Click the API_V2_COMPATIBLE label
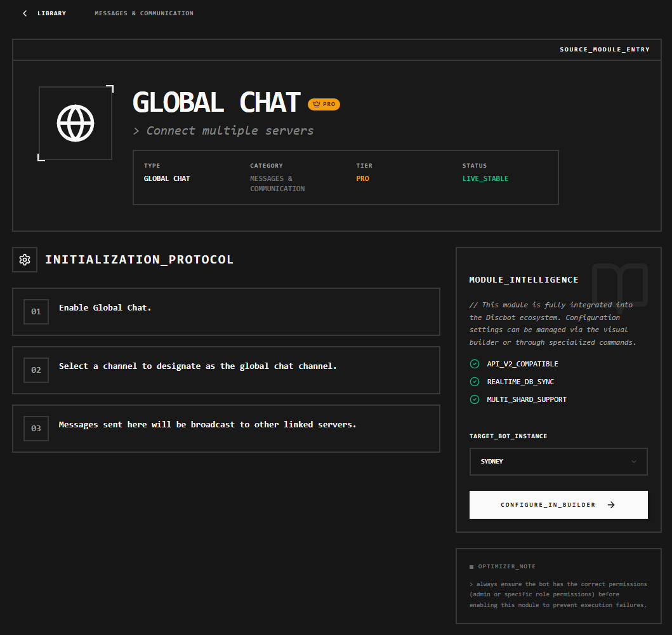Image resolution: width=672 pixels, height=635 pixels. (x=522, y=364)
